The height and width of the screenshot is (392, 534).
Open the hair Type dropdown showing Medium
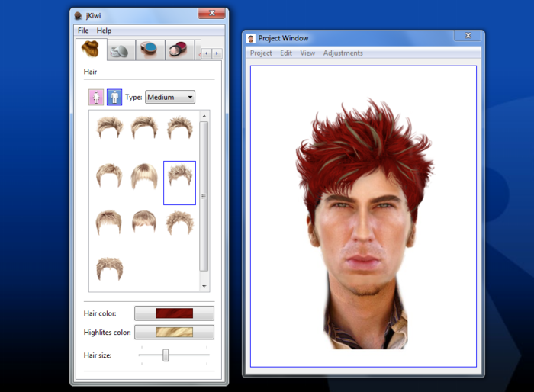[170, 97]
